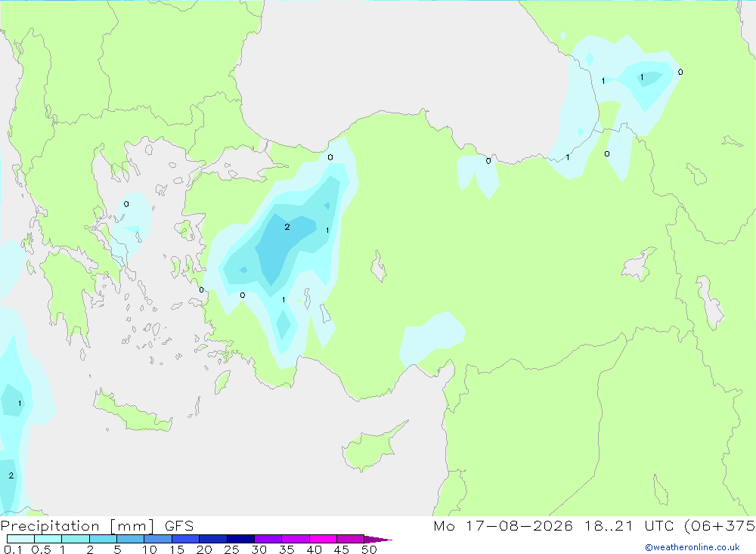Click the '0.1' legend scale label

(x=13, y=549)
